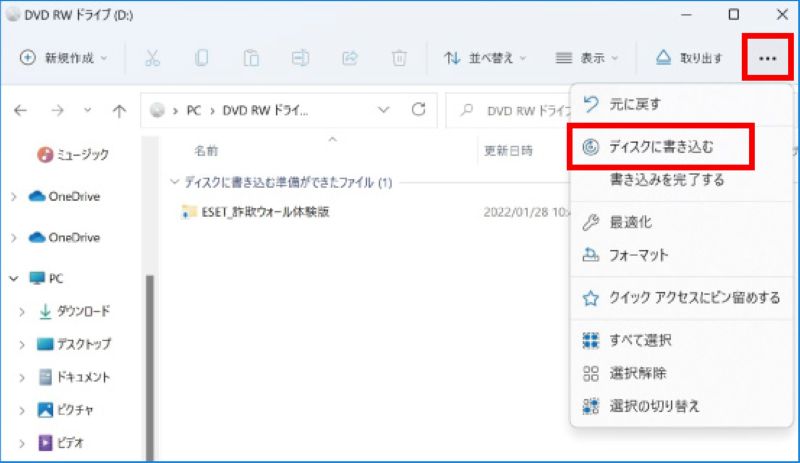This screenshot has width=800, height=463.
Task: Expand the address bar history dropdown
Action: pyautogui.click(x=384, y=110)
